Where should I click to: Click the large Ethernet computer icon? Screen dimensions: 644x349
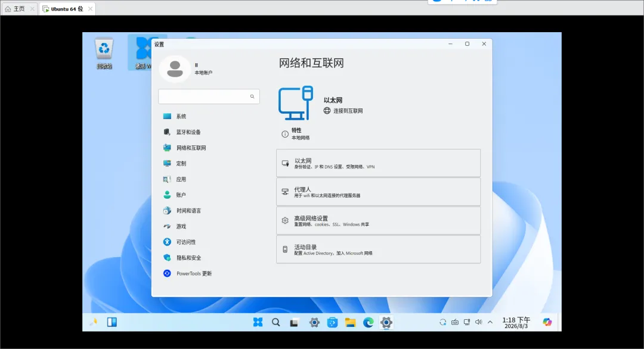point(296,103)
